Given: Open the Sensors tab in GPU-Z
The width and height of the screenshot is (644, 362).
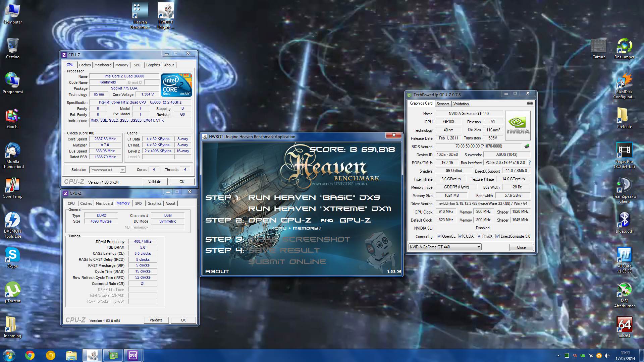Looking at the screenshot, I should point(443,104).
